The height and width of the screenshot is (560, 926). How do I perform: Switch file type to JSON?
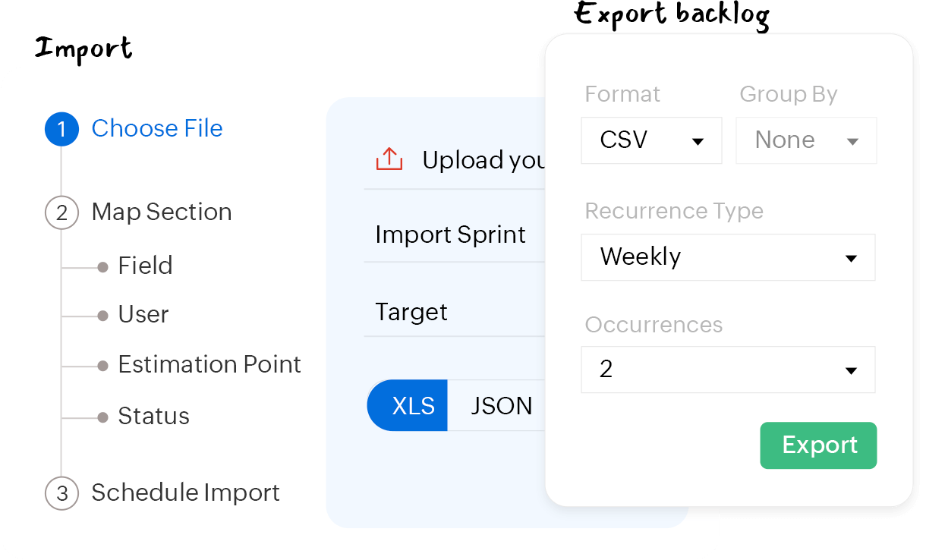tap(497, 405)
